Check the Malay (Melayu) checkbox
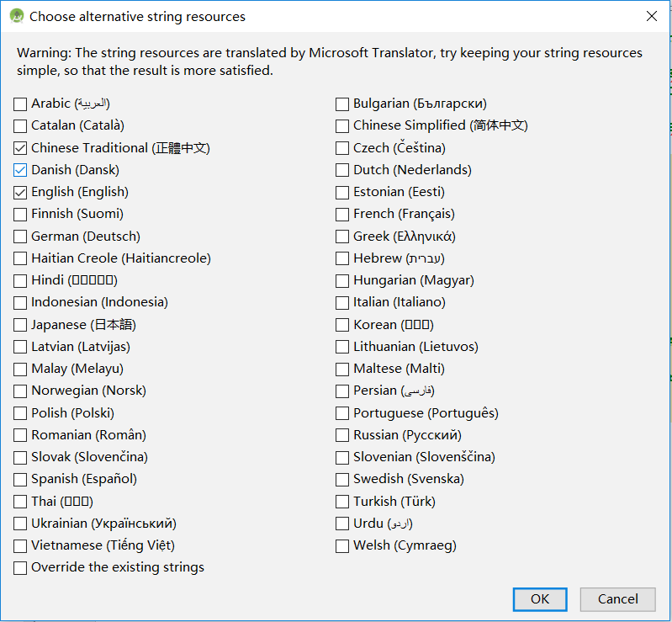The height and width of the screenshot is (622, 672). pyautogui.click(x=20, y=369)
